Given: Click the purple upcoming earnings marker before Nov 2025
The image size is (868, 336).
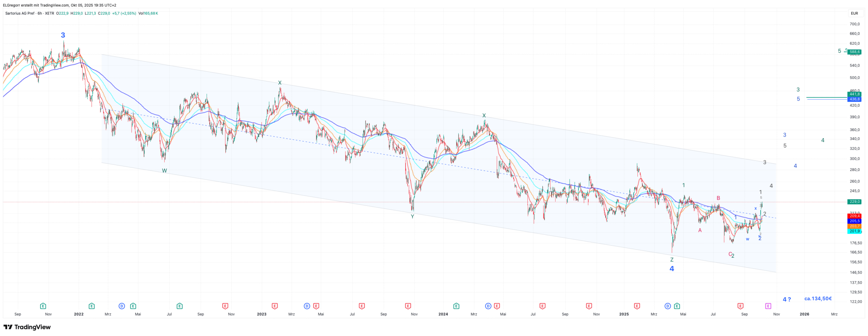Looking at the screenshot, I should coord(768,306).
